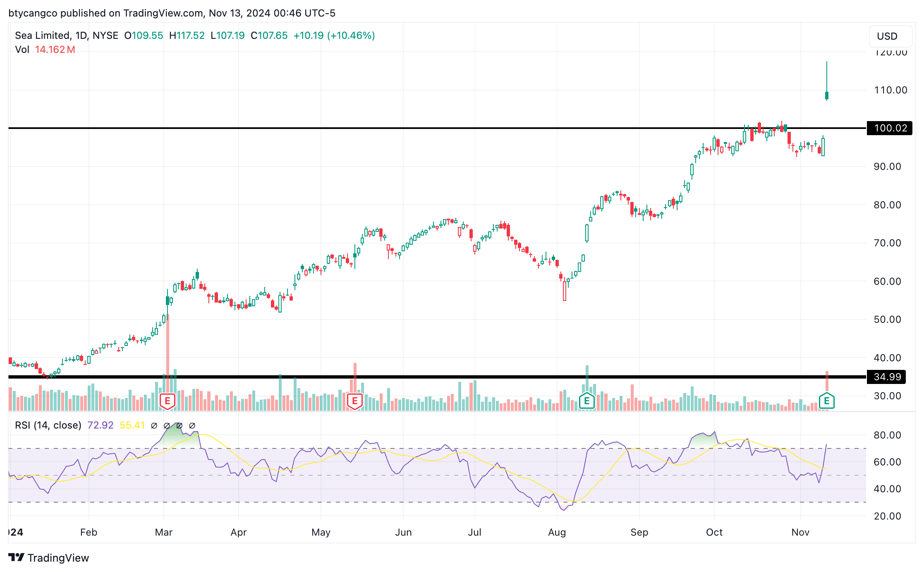Click the green earnings marker in August
The height and width of the screenshot is (572, 924).
(586, 400)
